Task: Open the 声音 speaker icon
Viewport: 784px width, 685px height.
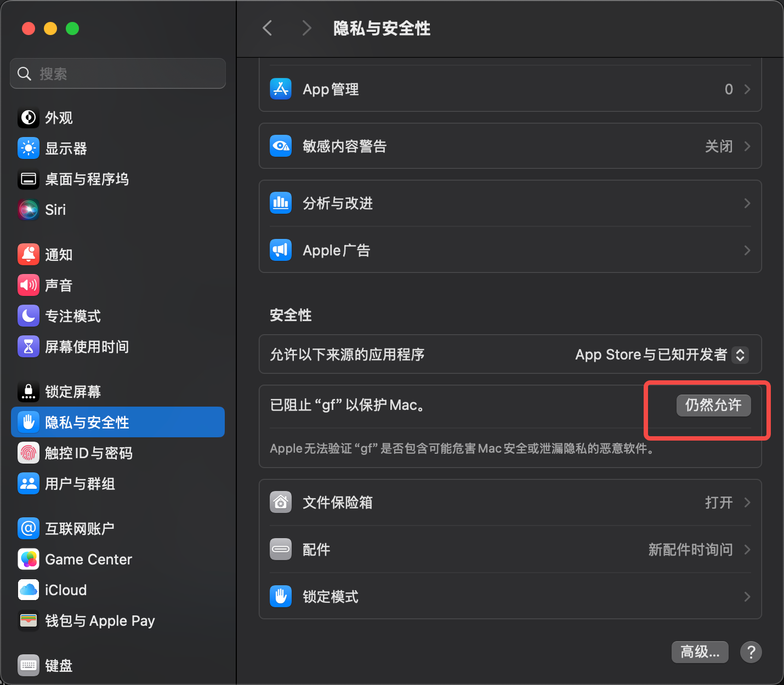Action: 29,286
